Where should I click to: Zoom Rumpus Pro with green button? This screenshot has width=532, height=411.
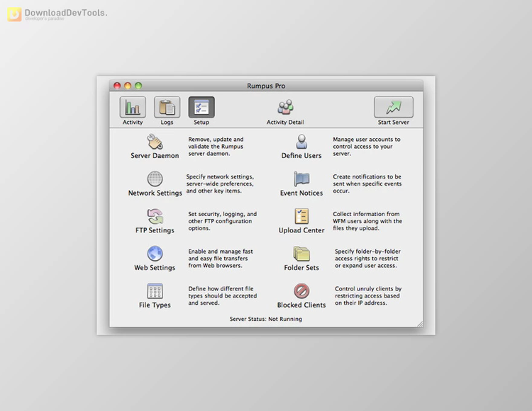tap(138, 86)
